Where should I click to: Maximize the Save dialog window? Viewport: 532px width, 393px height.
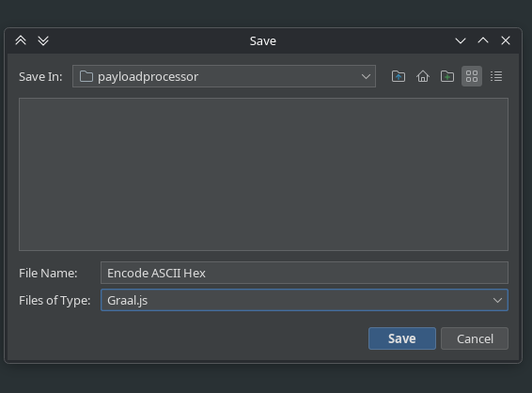[x=483, y=40]
